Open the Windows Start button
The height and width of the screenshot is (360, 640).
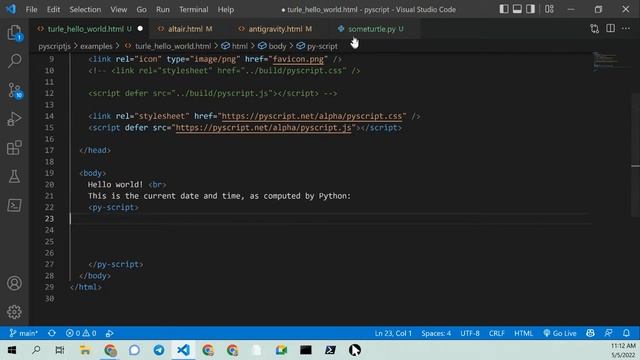(x=12, y=350)
